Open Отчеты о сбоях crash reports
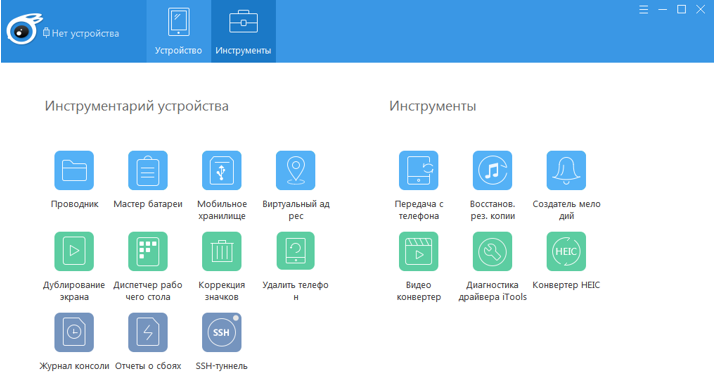 pyautogui.click(x=148, y=332)
